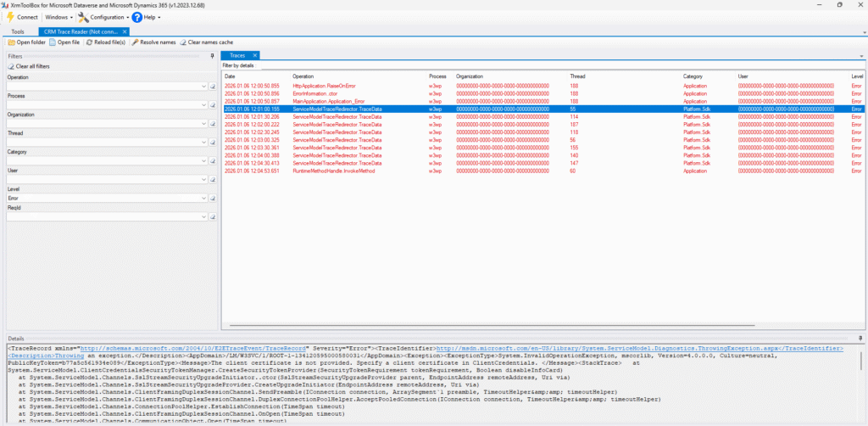Clear the Organization filter icon

tap(213, 124)
